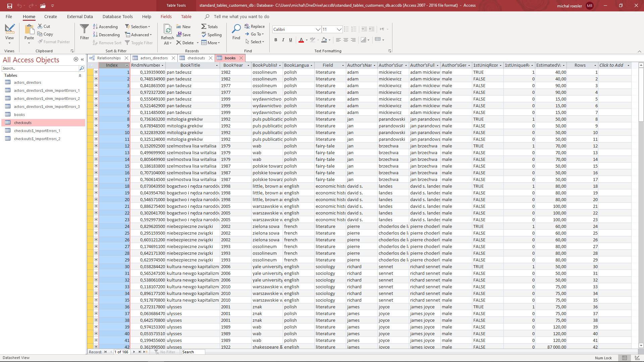Screen dimensions: 644x362
Task: Open the font name Calibri dropdown
Action: coord(318,29)
